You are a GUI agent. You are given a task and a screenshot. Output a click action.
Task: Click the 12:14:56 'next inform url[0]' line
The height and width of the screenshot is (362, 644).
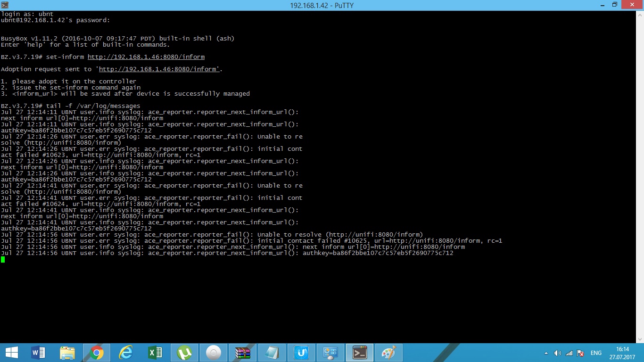(x=232, y=247)
